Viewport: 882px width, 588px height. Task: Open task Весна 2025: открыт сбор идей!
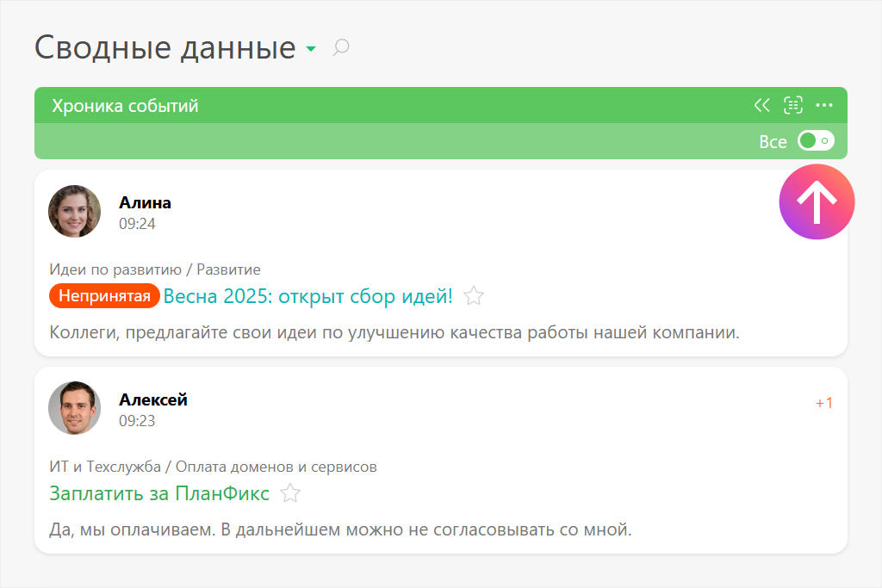coord(307,297)
